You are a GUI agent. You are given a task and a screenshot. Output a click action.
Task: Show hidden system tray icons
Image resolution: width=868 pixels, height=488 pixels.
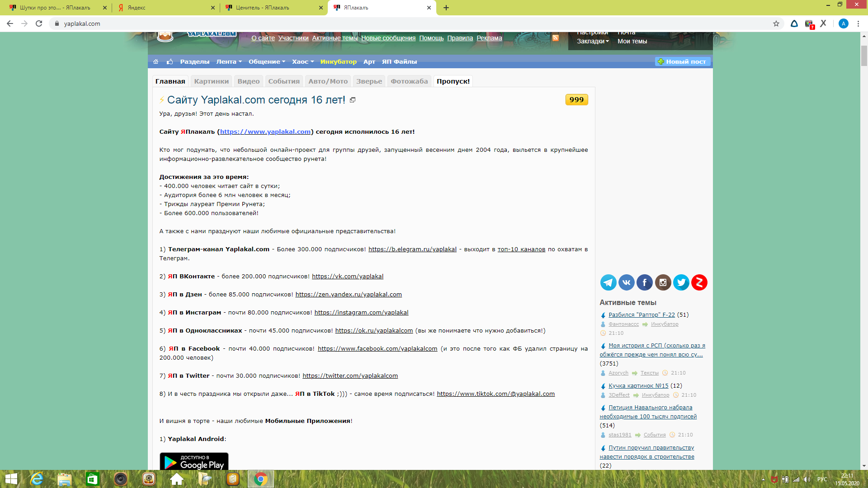763,479
